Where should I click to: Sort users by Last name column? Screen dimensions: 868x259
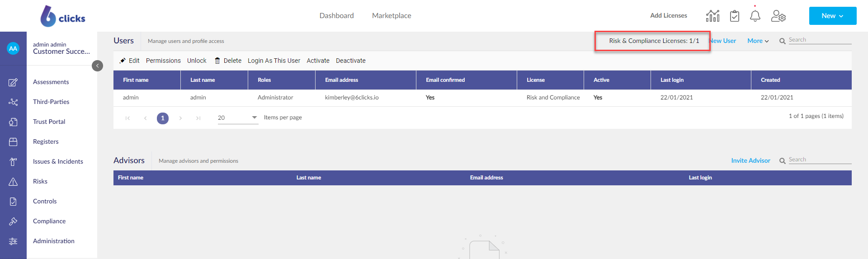[214, 80]
